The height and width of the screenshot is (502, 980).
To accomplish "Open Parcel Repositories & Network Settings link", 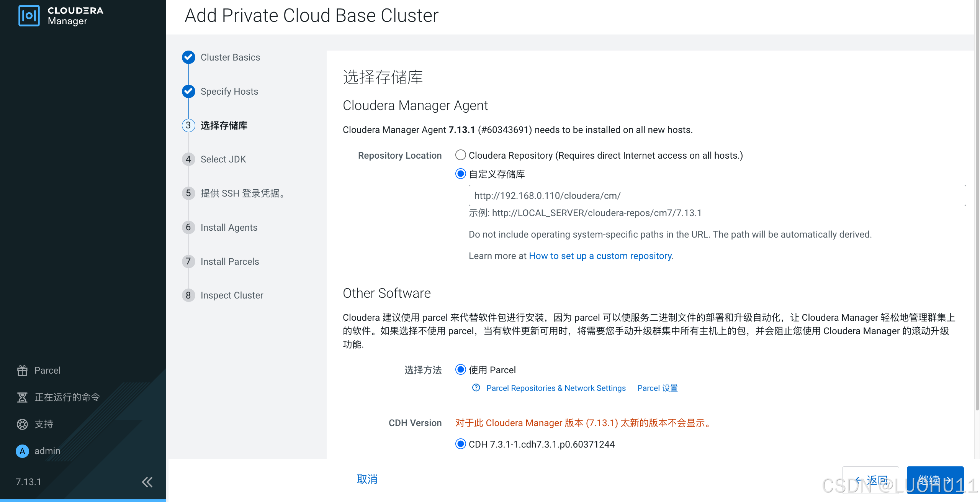I will 556,388.
